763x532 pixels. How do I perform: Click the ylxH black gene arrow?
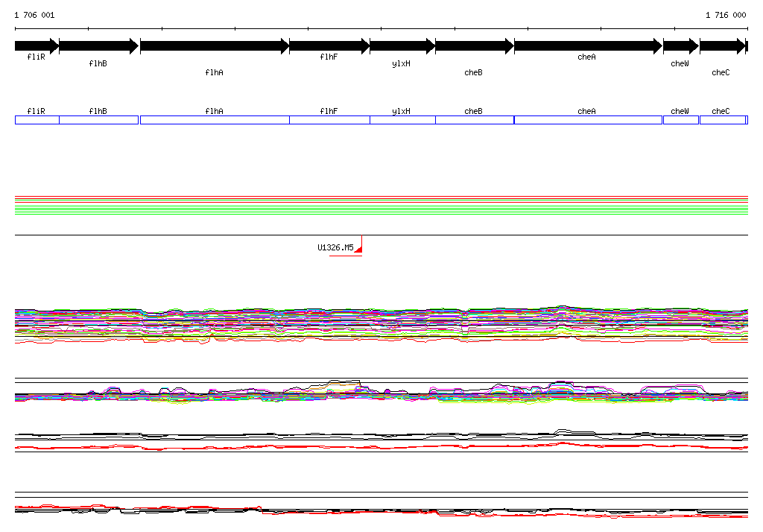(x=402, y=46)
